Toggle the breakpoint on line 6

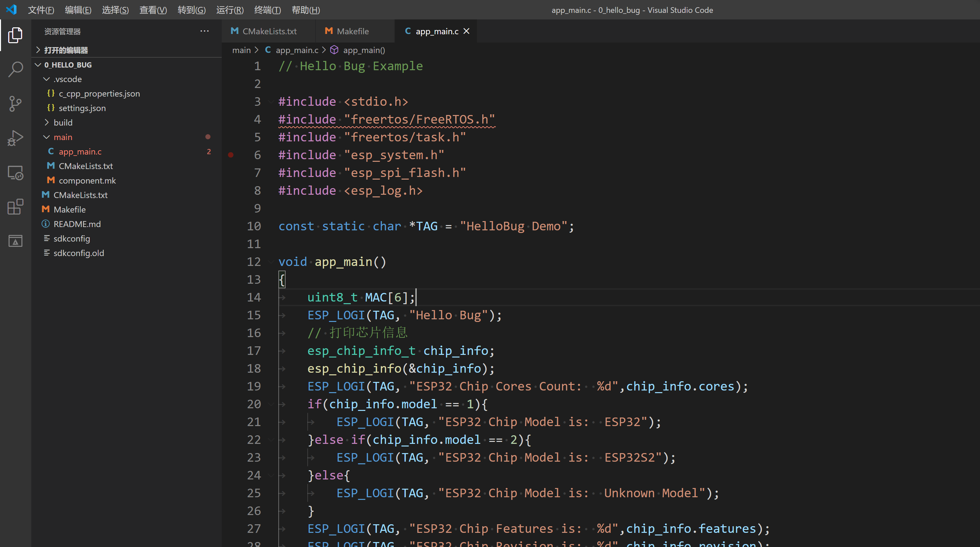tap(231, 155)
